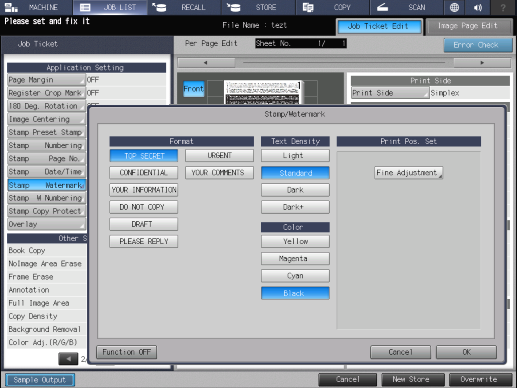Click the COPY mode icon
Viewport: 517px width, 388px height.
(308, 7)
